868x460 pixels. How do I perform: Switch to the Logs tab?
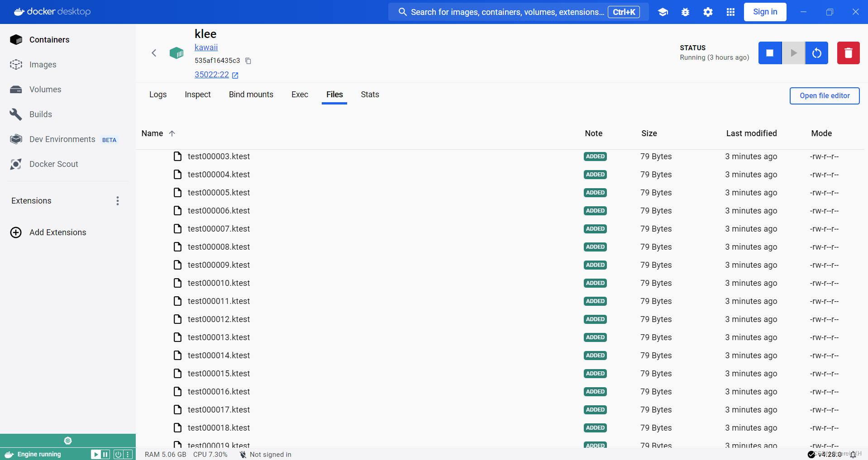(158, 95)
